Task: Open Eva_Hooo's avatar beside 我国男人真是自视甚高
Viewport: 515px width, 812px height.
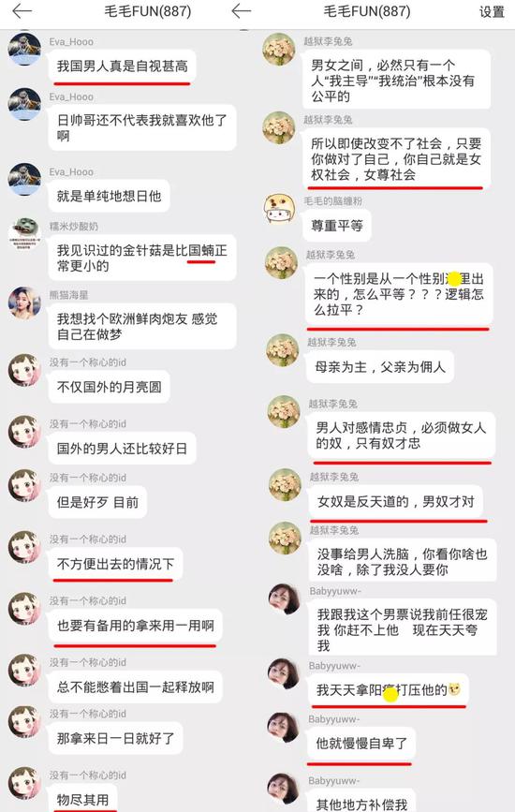Action: (x=24, y=49)
